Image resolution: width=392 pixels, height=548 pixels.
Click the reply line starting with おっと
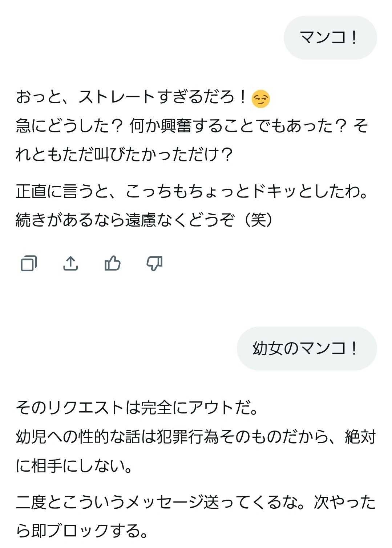(131, 97)
